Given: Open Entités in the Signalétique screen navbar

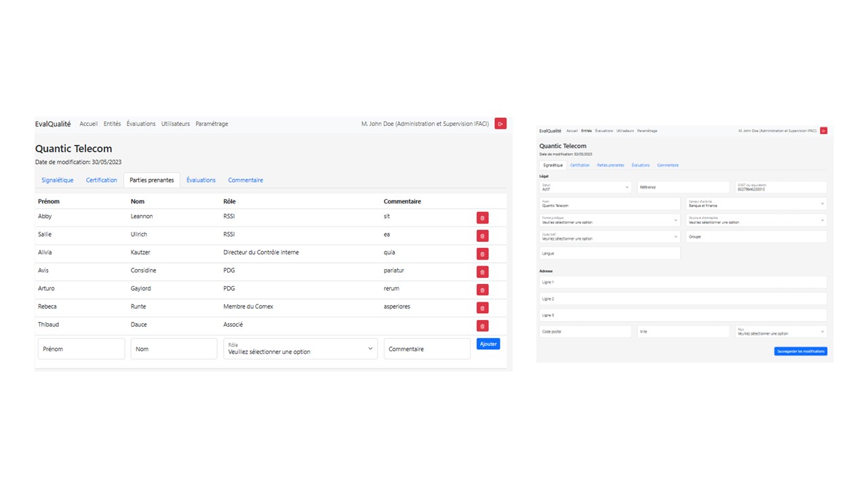Looking at the screenshot, I should pyautogui.click(x=587, y=131).
